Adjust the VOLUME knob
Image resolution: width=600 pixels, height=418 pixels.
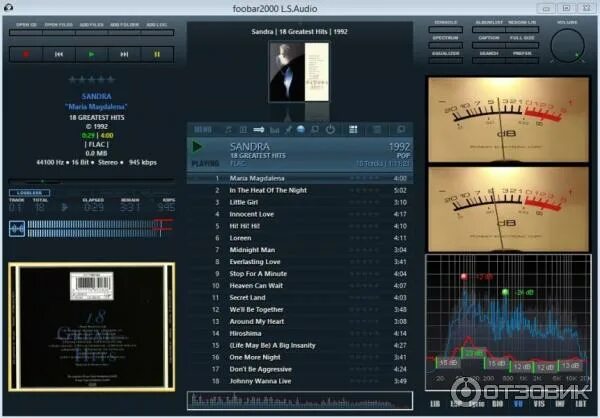[567, 46]
